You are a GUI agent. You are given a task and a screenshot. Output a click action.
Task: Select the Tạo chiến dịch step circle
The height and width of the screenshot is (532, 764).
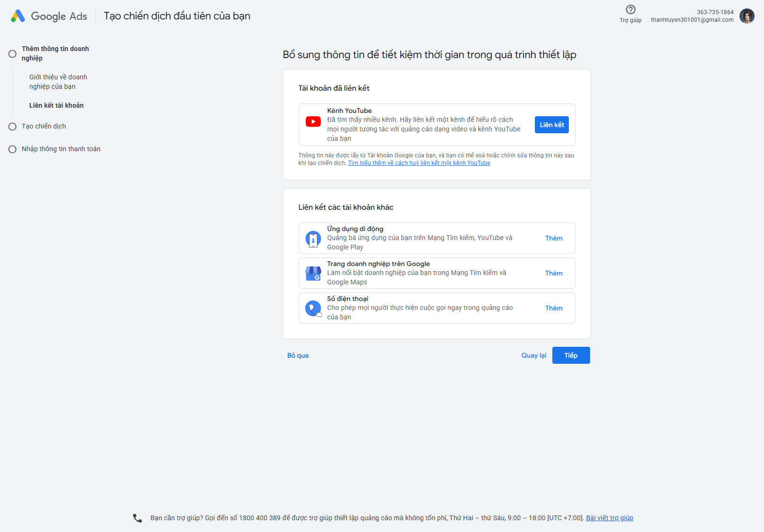(12, 127)
